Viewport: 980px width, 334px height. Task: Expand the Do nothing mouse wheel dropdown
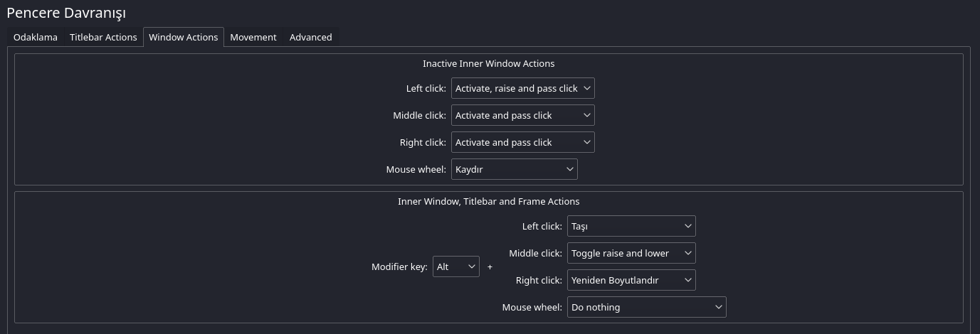(646, 307)
